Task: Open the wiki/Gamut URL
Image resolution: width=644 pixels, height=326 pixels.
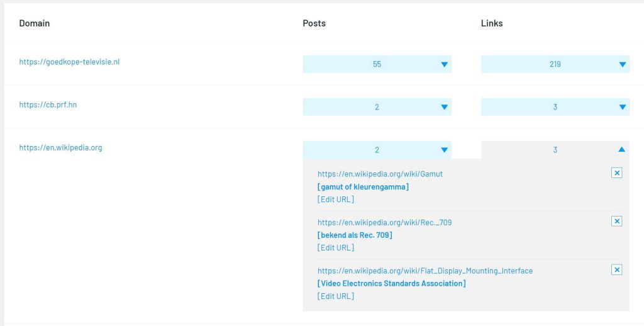Action: [380, 174]
